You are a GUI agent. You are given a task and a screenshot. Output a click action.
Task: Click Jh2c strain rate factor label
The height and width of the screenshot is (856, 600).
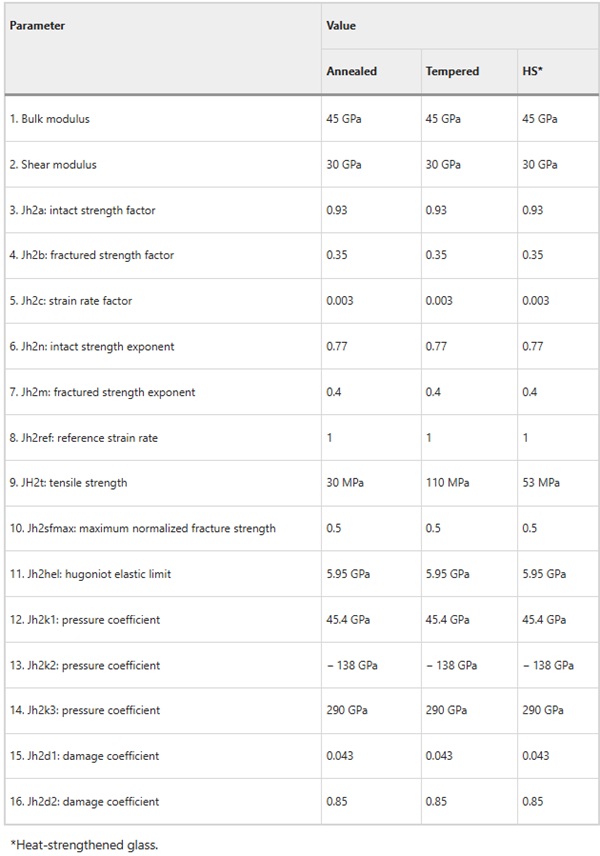[x=71, y=301]
